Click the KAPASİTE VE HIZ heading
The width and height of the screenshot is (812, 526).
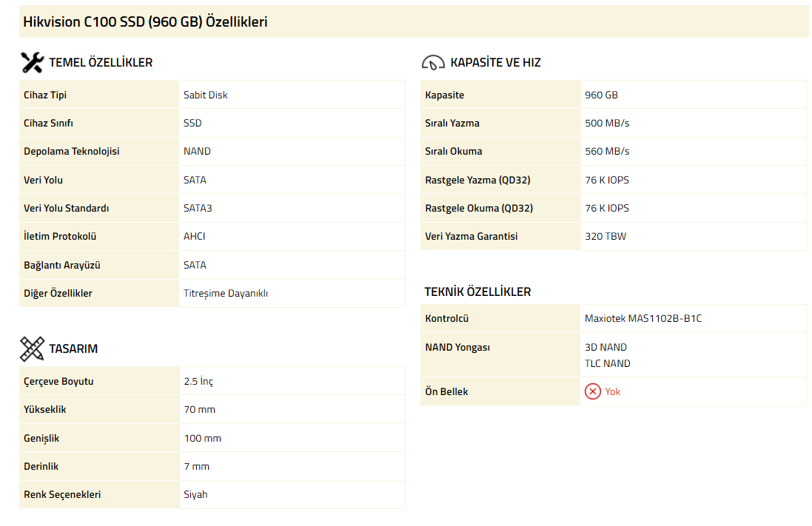pyautogui.click(x=496, y=63)
